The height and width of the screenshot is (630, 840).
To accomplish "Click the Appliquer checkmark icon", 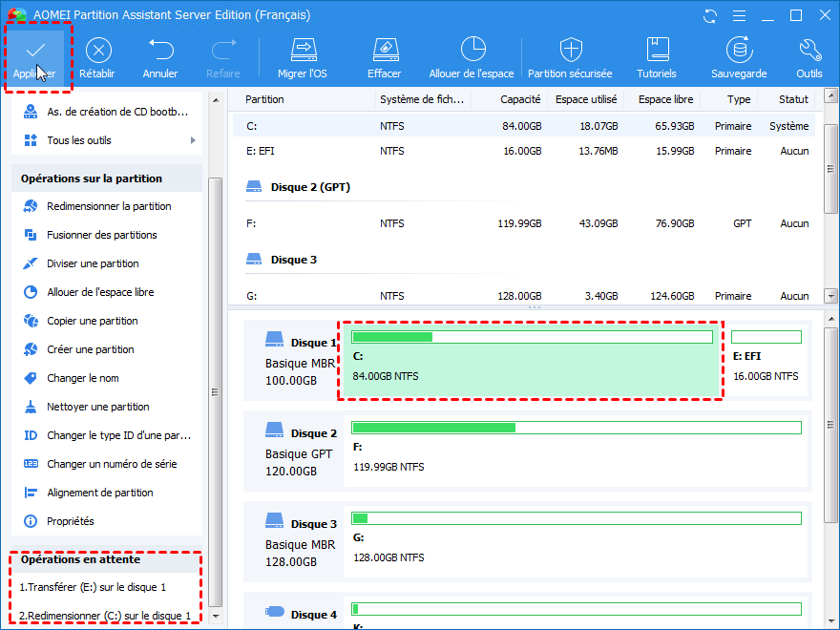I will pos(35,51).
